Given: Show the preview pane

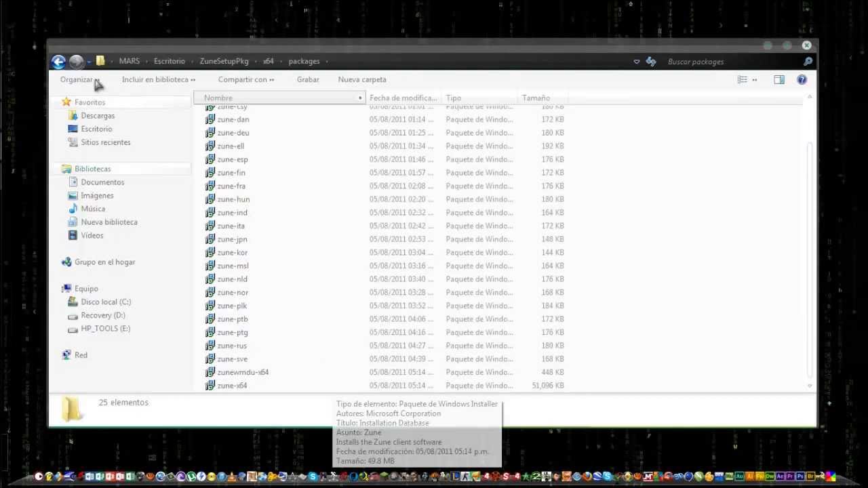Looking at the screenshot, I should [x=779, y=80].
